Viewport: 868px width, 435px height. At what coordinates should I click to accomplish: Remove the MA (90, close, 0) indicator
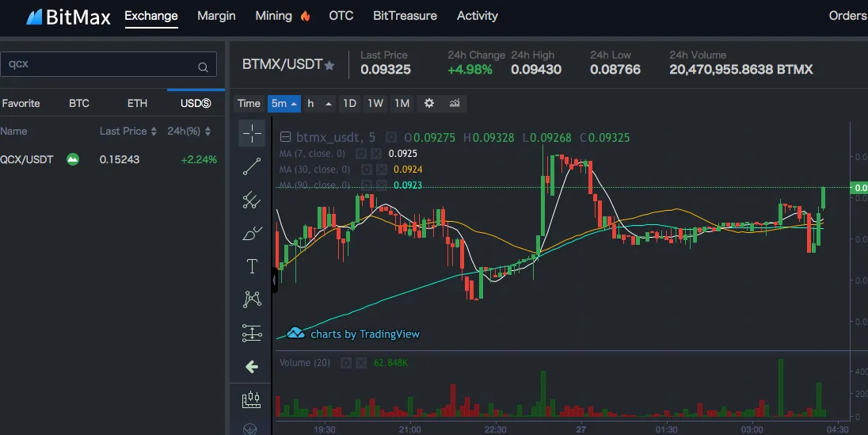click(x=382, y=185)
